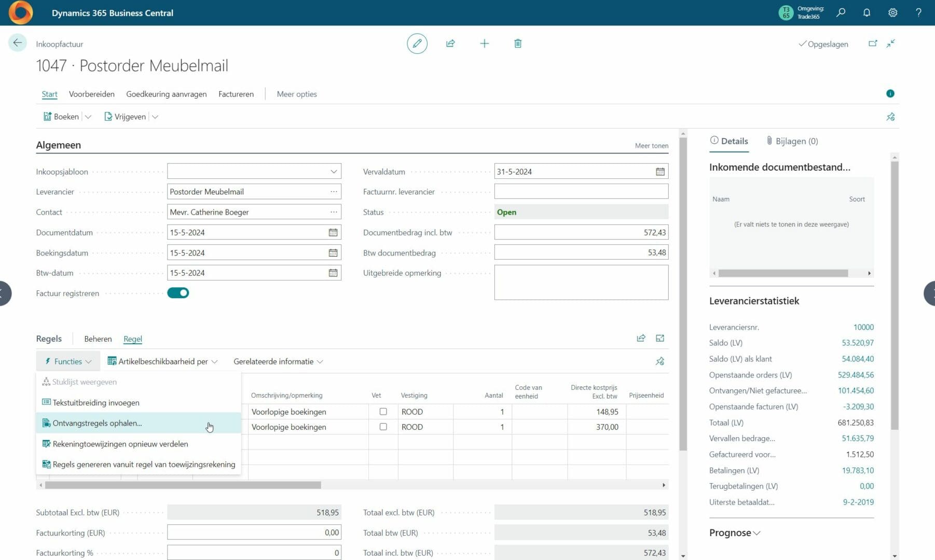The width and height of the screenshot is (935, 560).
Task: Open Gerelateerde informatie dropdown
Action: click(x=278, y=361)
